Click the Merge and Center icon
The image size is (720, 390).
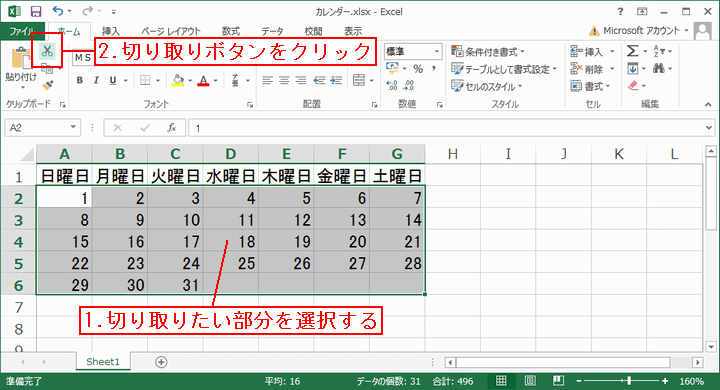tap(359, 80)
